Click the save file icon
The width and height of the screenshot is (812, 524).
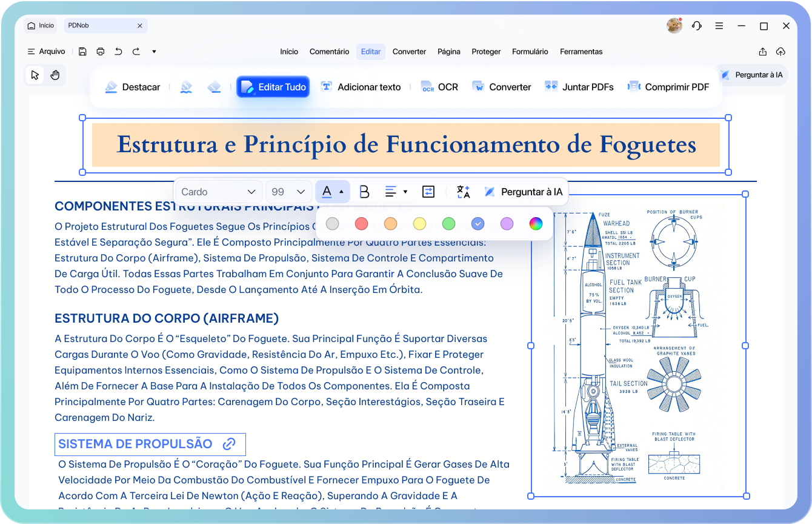click(82, 52)
